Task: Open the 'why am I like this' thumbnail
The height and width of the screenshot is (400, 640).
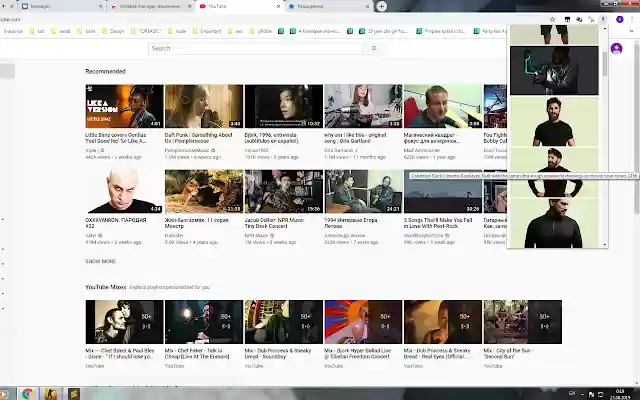Action: coord(363,106)
